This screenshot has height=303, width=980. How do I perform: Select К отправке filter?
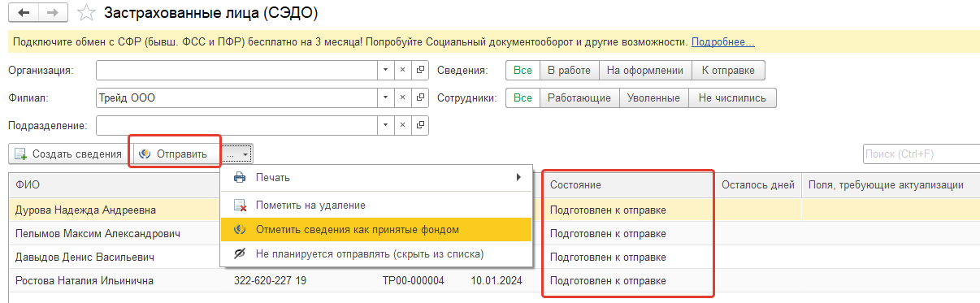(728, 71)
